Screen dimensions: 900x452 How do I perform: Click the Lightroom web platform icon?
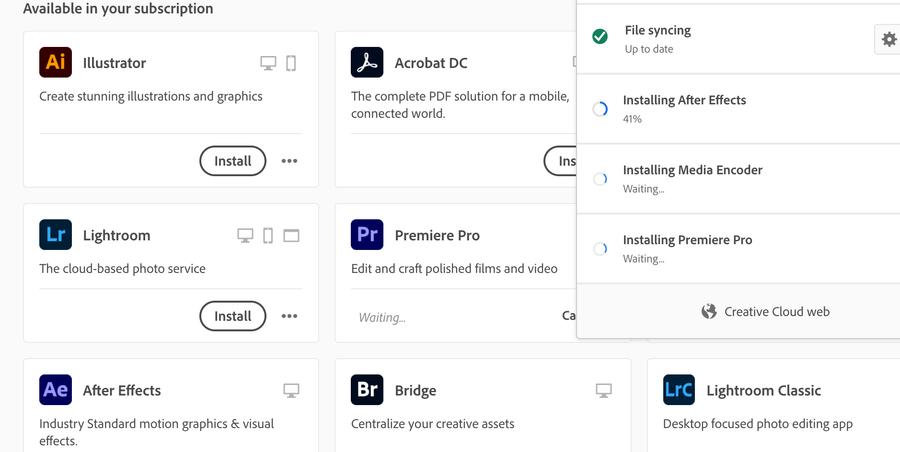pyautogui.click(x=291, y=236)
